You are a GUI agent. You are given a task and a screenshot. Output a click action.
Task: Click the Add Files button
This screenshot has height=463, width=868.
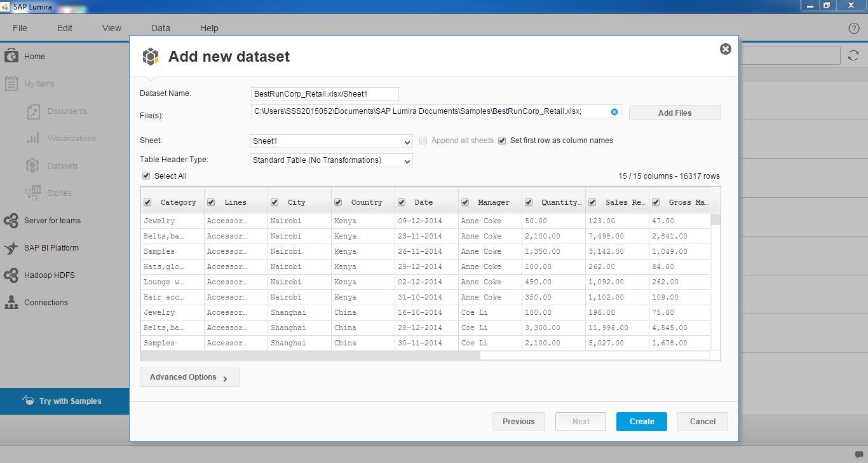pos(675,113)
